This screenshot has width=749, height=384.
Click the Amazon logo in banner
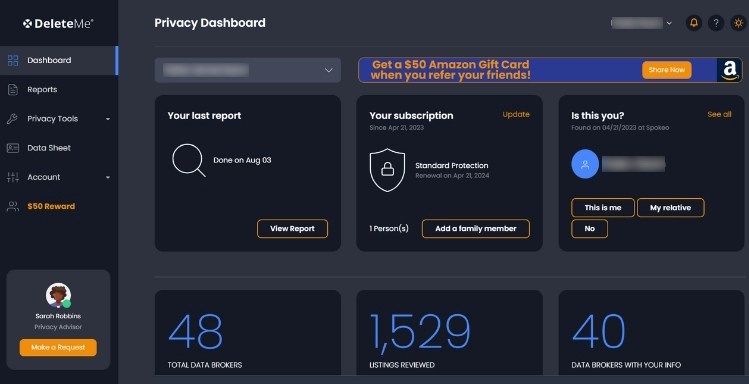coord(729,71)
